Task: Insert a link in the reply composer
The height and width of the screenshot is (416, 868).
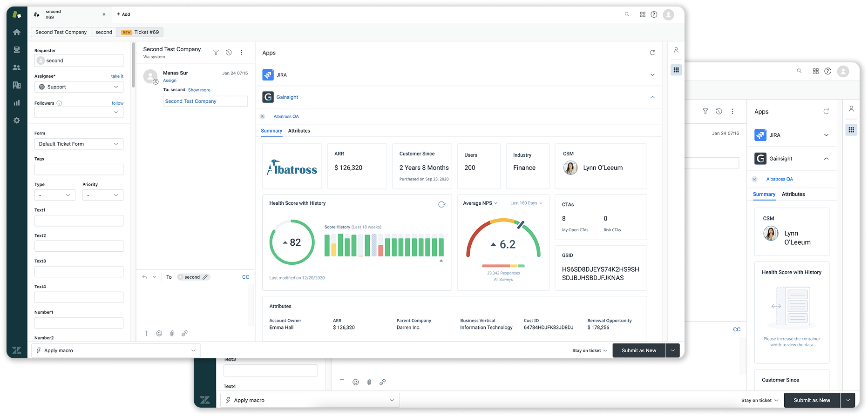Action: point(184,333)
